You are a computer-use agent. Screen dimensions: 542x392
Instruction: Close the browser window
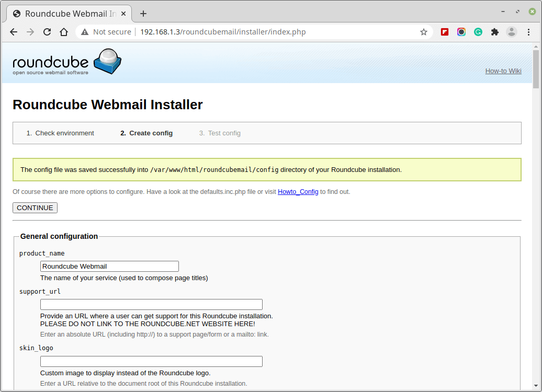coord(533,11)
